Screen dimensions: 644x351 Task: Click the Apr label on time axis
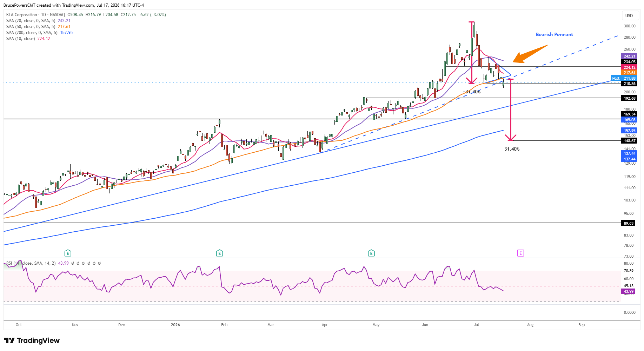(x=325, y=325)
